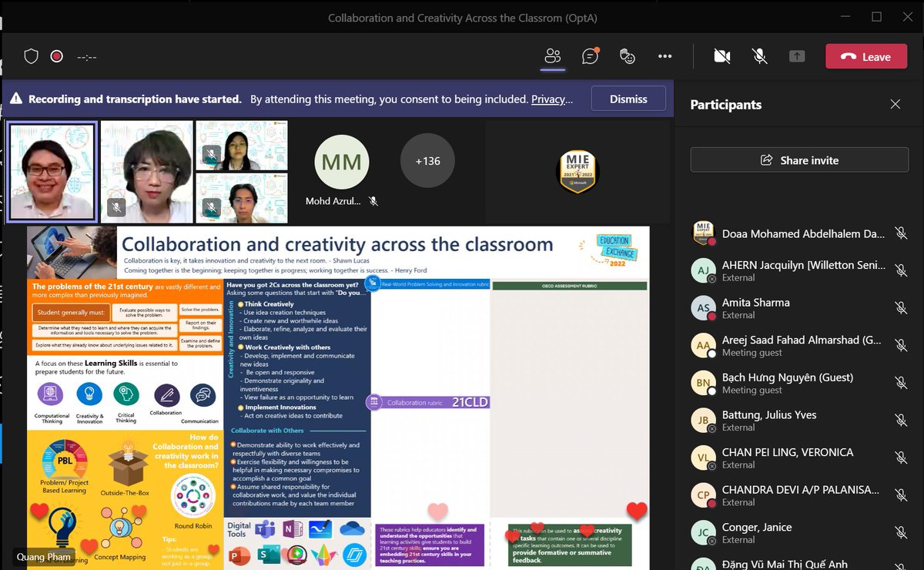Select participant Battung, Julius Yves

tap(799, 421)
